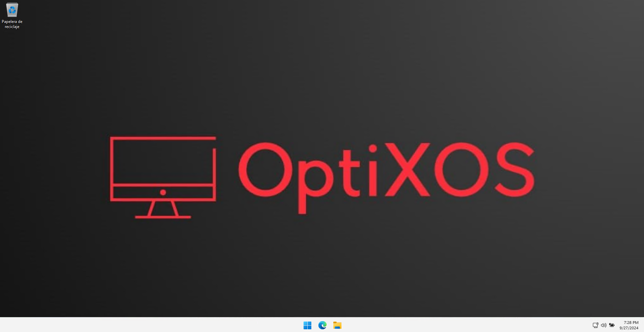Image resolution: width=644 pixels, height=332 pixels.
Task: Select the Papelera de reciclaje desktop icon
Action: coord(12,10)
